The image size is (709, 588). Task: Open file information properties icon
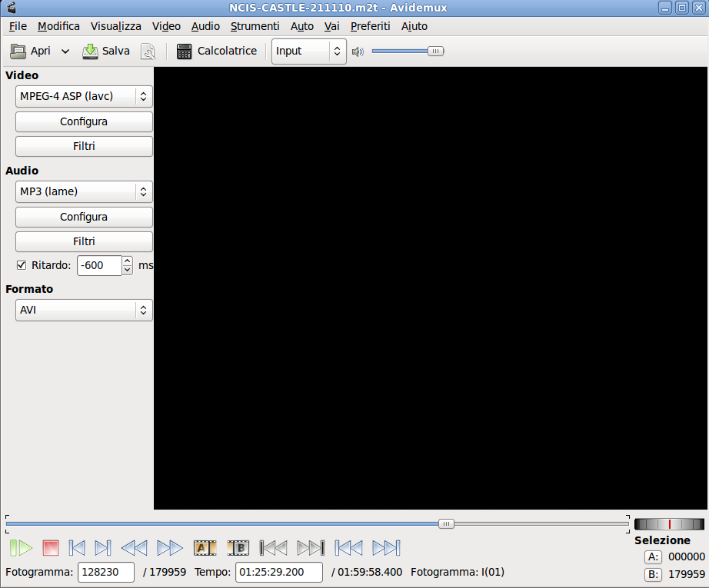pyautogui.click(x=148, y=51)
